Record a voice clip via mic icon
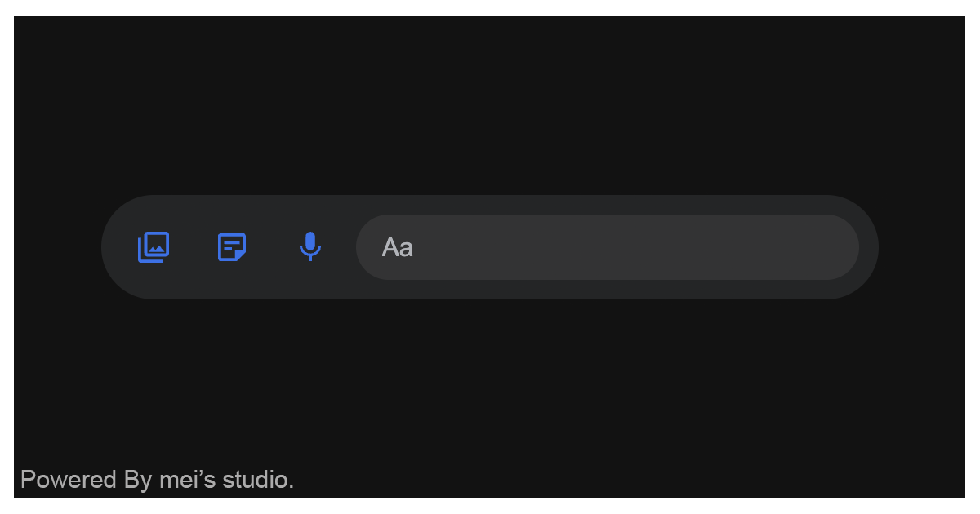 tap(310, 246)
